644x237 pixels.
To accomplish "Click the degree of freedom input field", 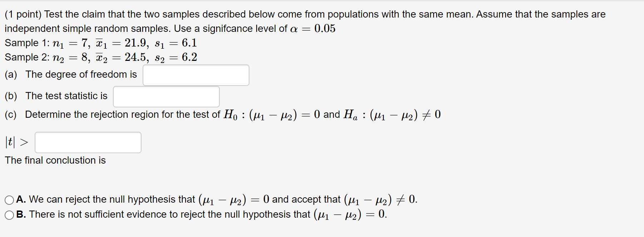I will coord(196,75).
